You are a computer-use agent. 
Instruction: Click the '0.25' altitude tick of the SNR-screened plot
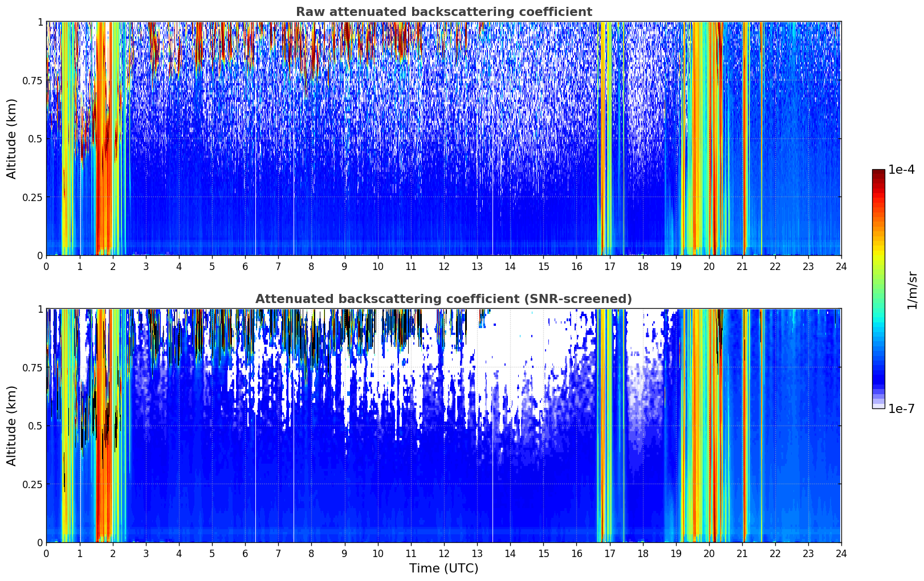[32, 484]
